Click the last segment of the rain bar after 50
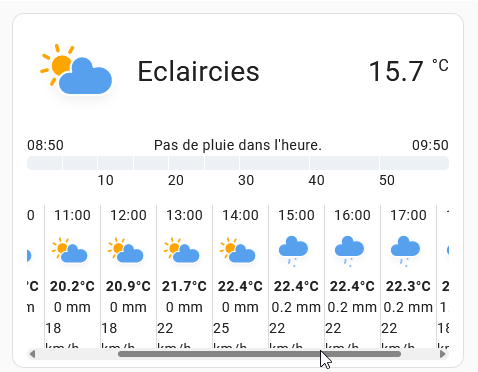This screenshot has width=478, height=372. [414, 163]
